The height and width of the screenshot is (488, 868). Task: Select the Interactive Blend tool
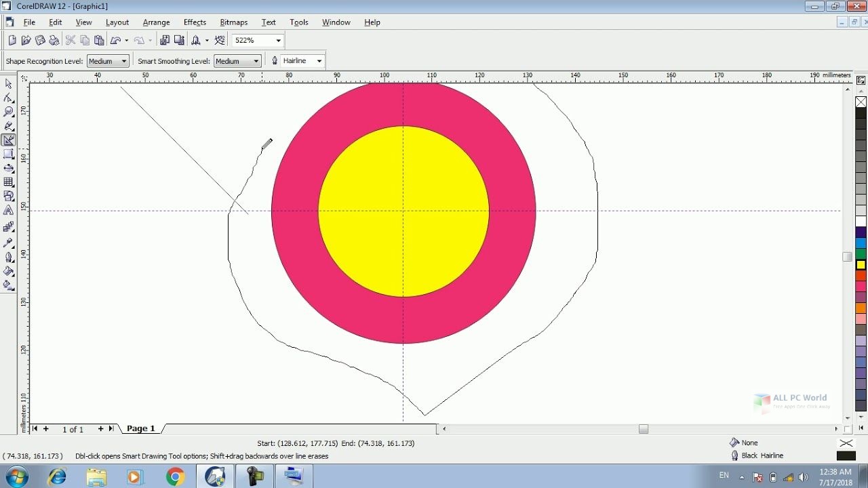[9, 228]
